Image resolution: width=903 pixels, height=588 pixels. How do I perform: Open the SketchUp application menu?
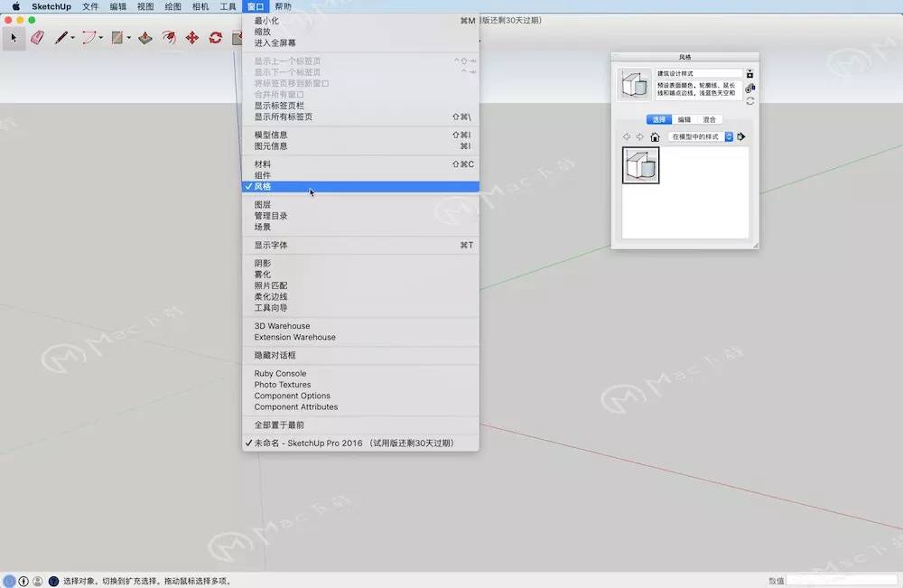[x=51, y=6]
